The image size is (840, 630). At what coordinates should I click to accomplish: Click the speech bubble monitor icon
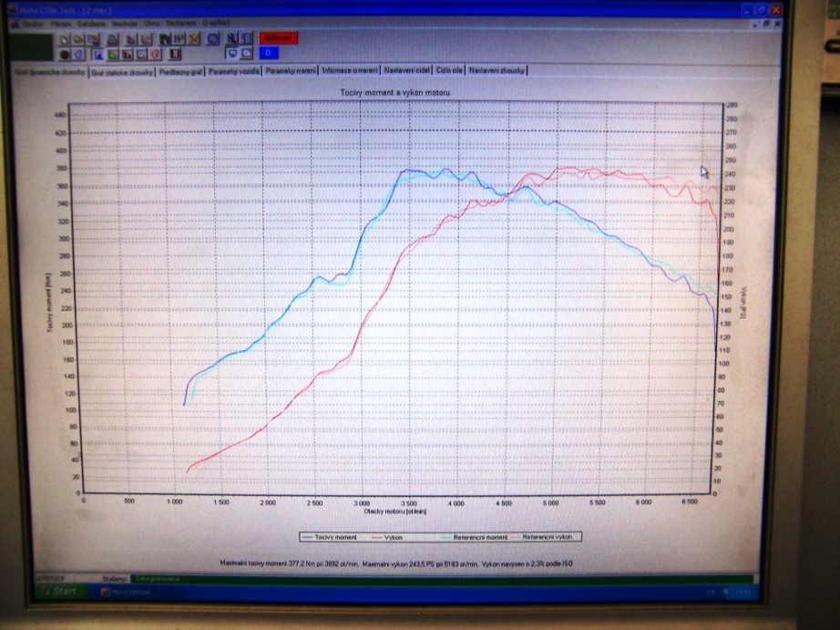point(232,53)
